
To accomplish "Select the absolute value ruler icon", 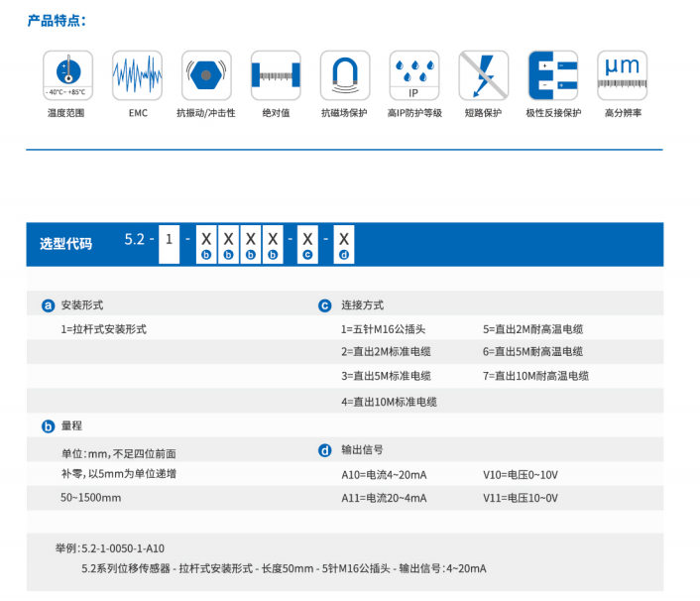I will [x=275, y=75].
